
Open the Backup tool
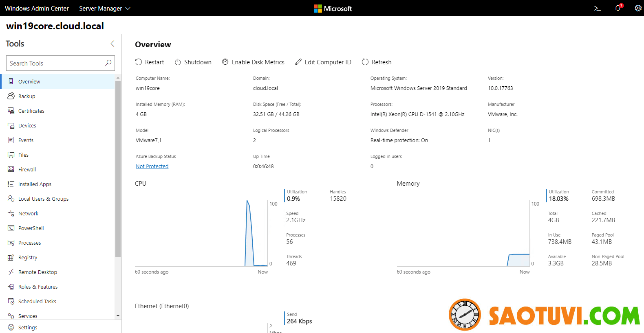(x=58, y=96)
